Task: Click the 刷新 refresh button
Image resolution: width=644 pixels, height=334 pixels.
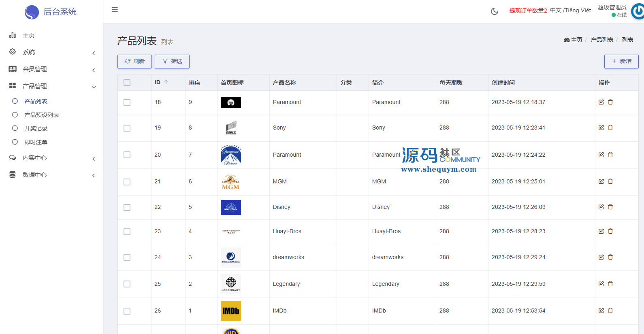Action: (x=134, y=62)
